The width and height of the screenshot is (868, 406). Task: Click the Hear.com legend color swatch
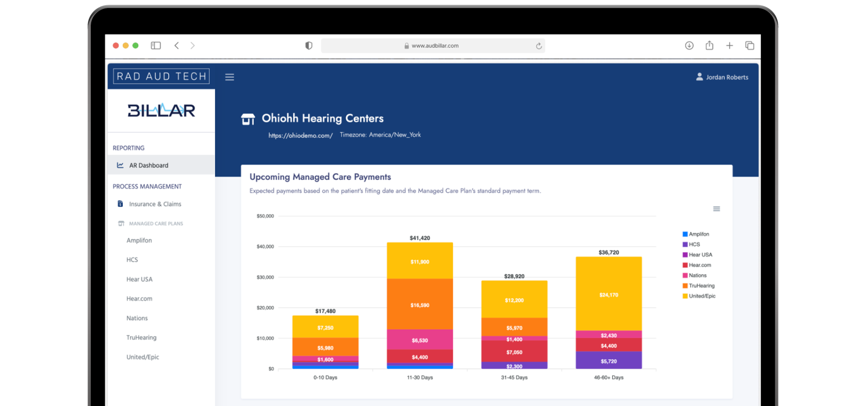pyautogui.click(x=685, y=265)
